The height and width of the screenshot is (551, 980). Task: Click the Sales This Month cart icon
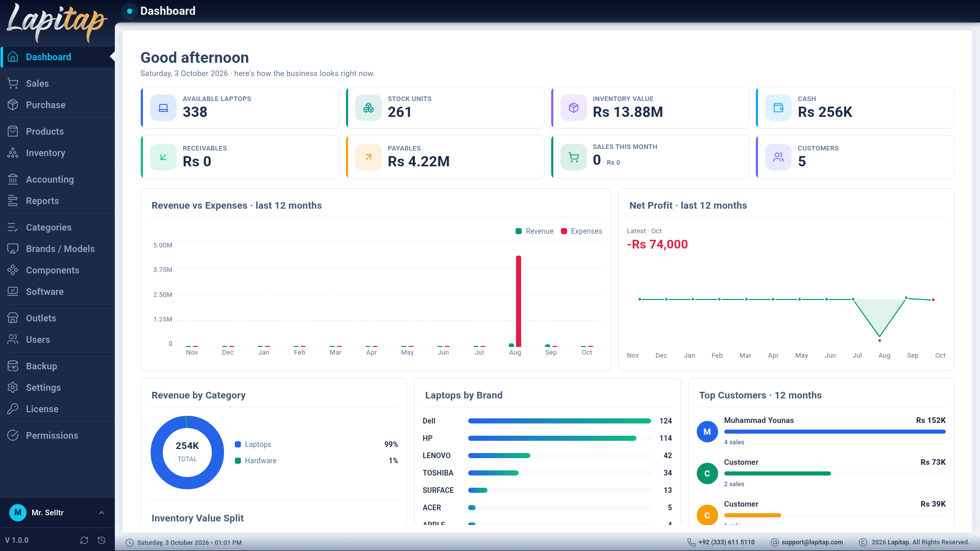(x=574, y=157)
